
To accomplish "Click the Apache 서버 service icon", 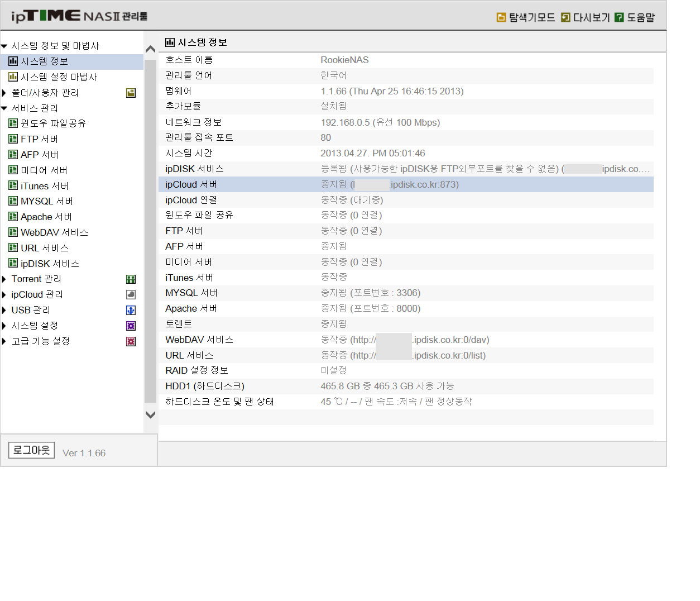I will [13, 217].
